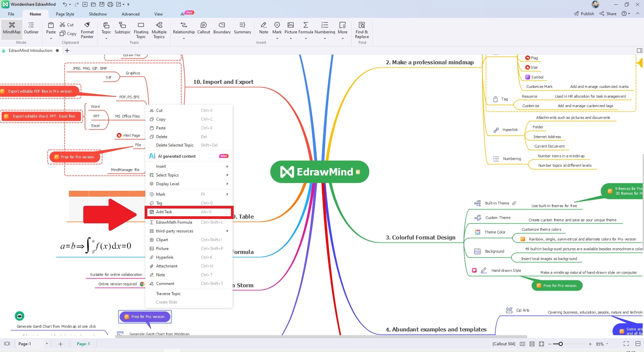This screenshot has height=352, width=644.
Task: Select the EdrawMind central topic
Action: [320, 172]
